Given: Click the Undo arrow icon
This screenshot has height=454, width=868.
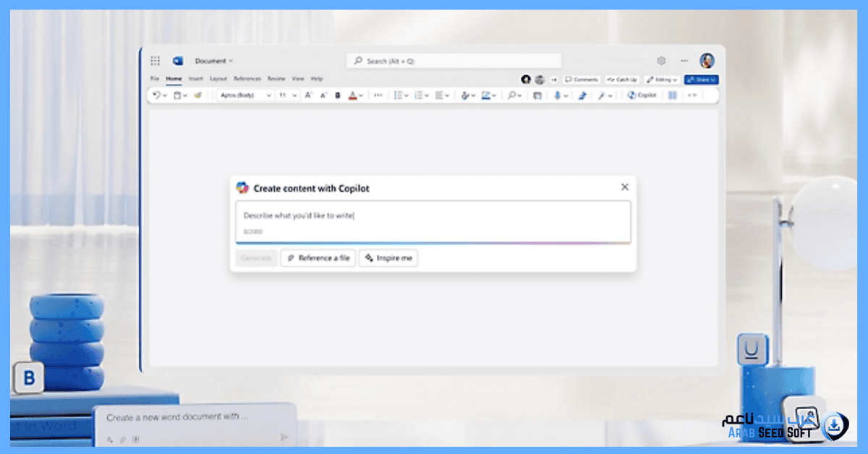Looking at the screenshot, I should click(x=156, y=95).
